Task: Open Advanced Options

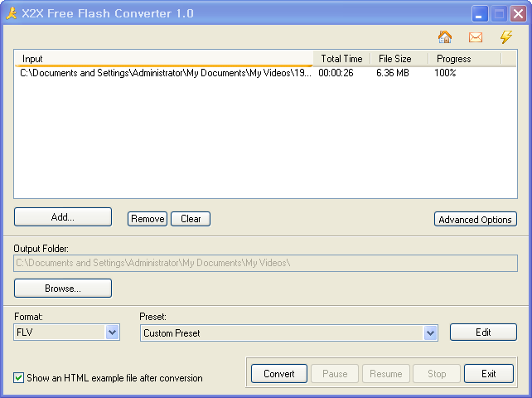Action: (475, 220)
